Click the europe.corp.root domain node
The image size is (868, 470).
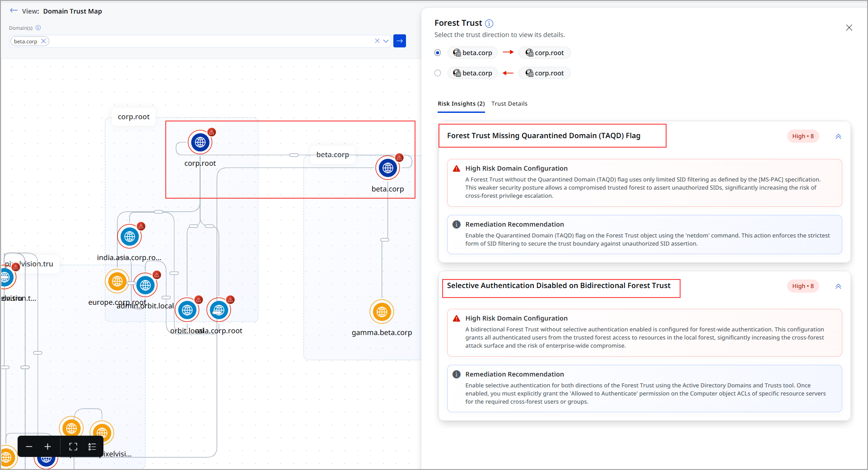pyautogui.click(x=117, y=281)
